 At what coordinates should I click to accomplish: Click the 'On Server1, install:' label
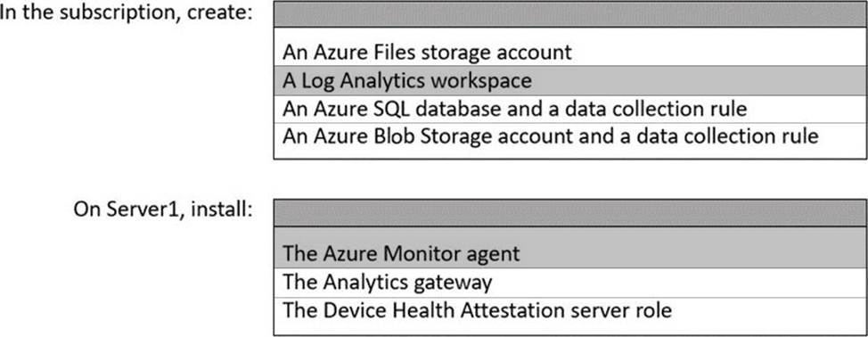click(163, 210)
